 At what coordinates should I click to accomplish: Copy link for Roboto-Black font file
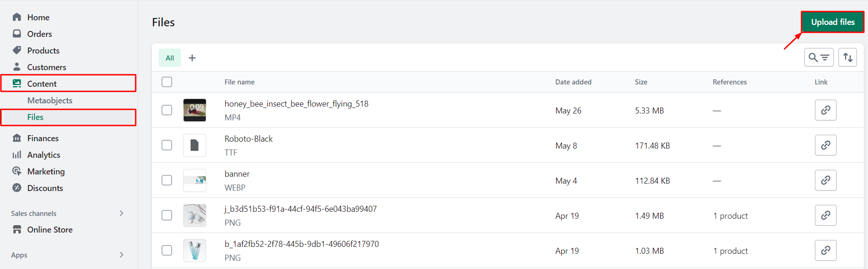(x=826, y=145)
